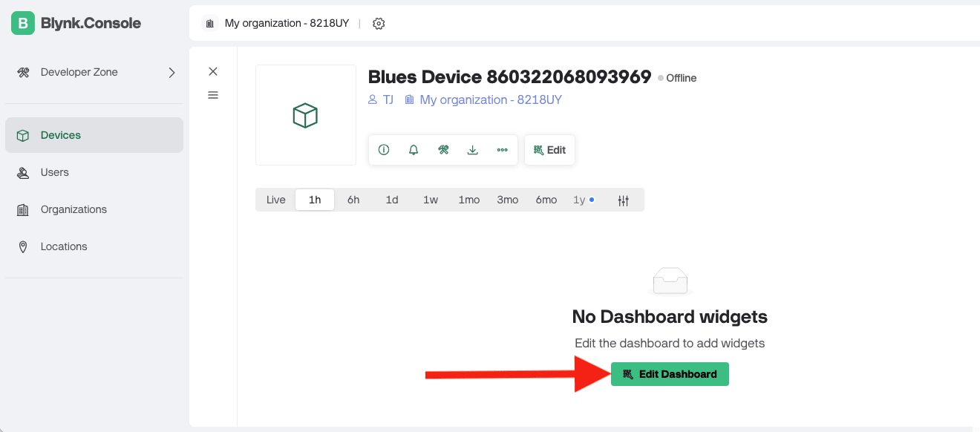The height and width of the screenshot is (432, 980).
Task: Click the Locations pin icon in sidebar
Action: pos(23,246)
